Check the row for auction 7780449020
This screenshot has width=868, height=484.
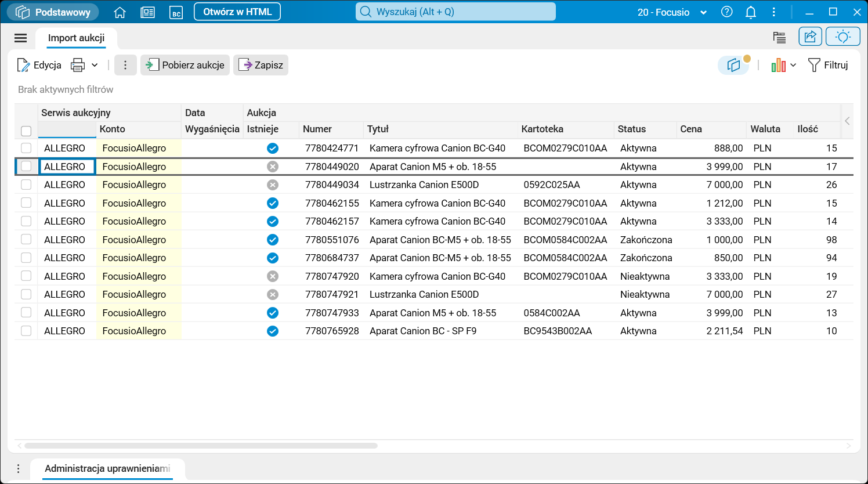(26, 167)
